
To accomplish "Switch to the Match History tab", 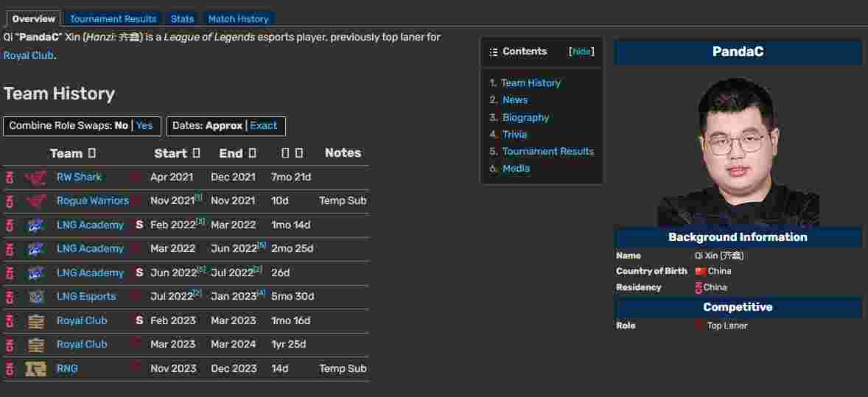I will (x=238, y=18).
